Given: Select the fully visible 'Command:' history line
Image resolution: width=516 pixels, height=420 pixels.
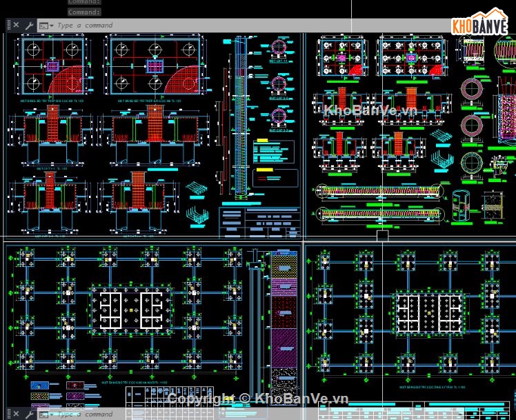Looking at the screenshot, I should [84, 12].
